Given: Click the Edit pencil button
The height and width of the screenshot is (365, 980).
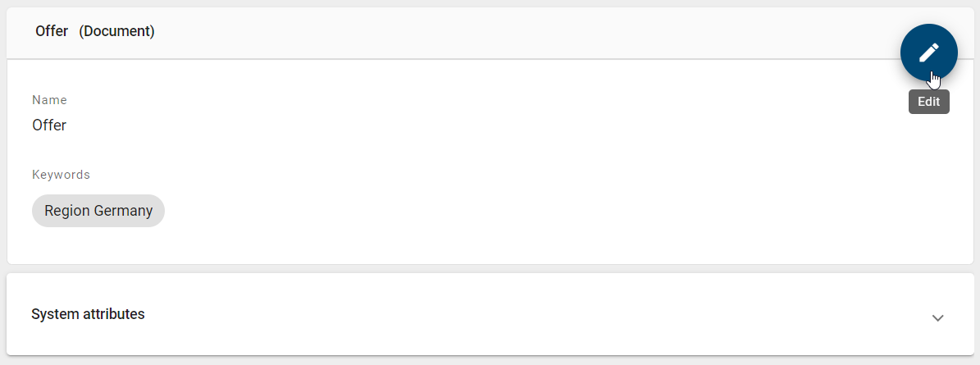Looking at the screenshot, I should (928, 52).
